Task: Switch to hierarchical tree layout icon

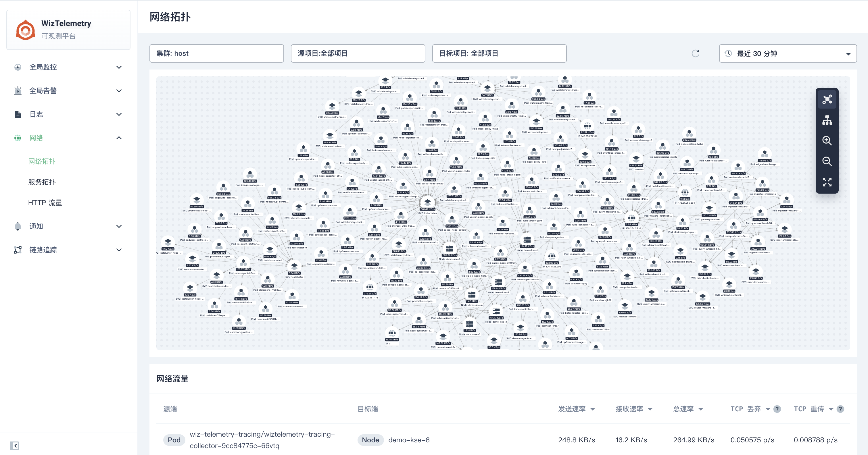Action: (827, 120)
